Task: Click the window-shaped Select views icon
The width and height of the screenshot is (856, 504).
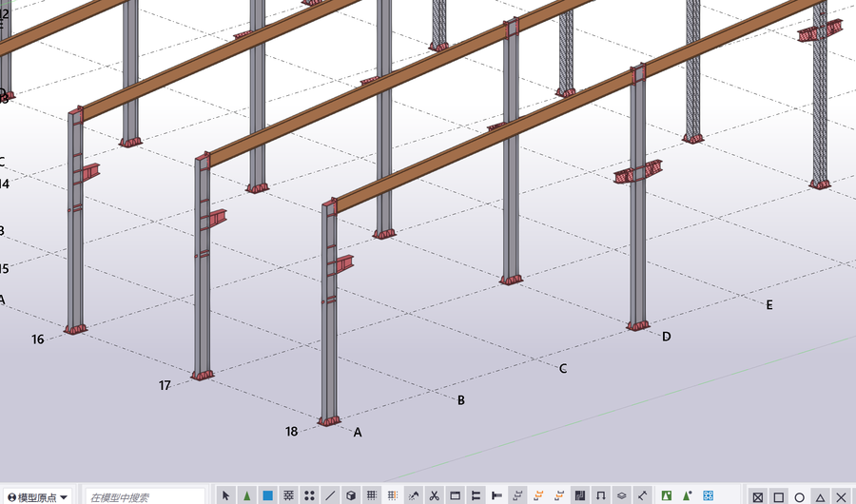Action: 455,495
